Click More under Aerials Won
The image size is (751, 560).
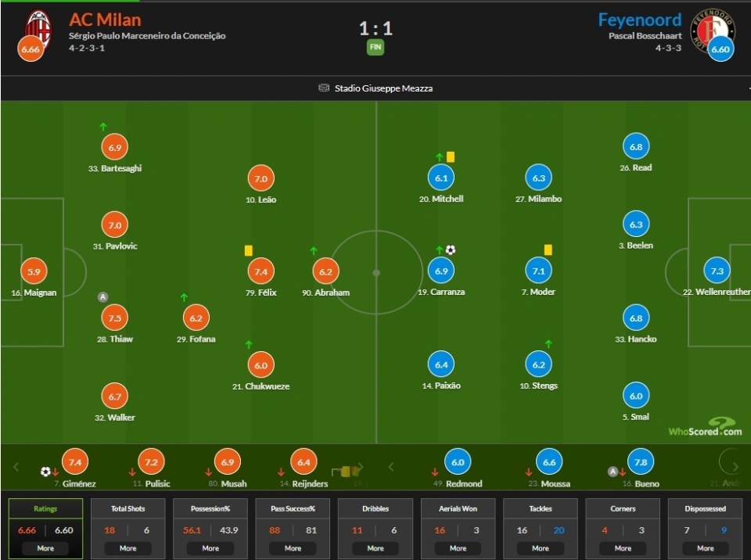pyautogui.click(x=458, y=548)
